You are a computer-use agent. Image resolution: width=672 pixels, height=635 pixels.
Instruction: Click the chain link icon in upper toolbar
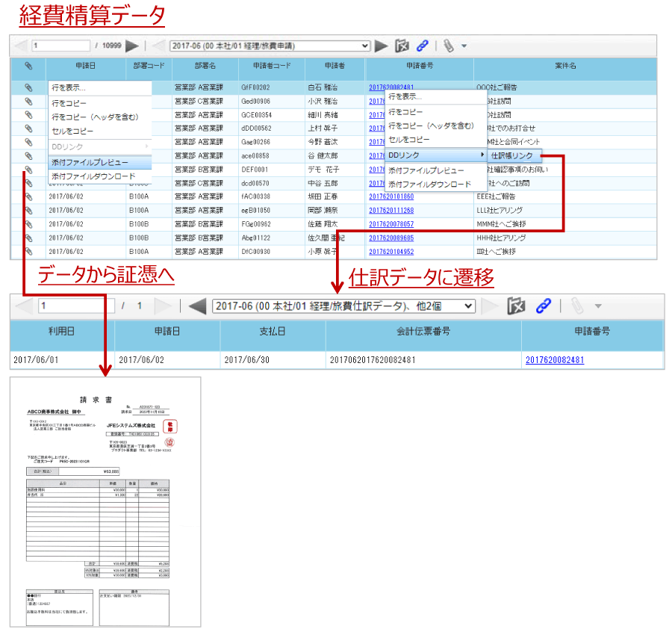pos(423,46)
